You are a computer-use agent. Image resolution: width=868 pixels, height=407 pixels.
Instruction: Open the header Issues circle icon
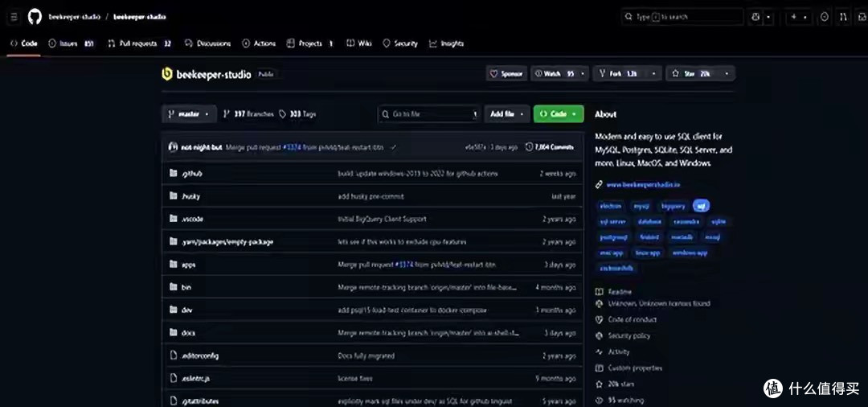pyautogui.click(x=825, y=17)
